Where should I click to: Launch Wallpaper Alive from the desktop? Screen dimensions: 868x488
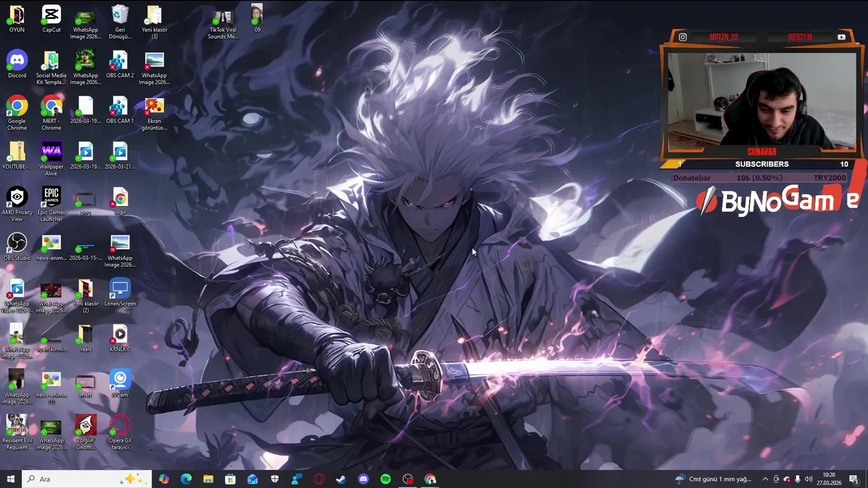coord(51,159)
